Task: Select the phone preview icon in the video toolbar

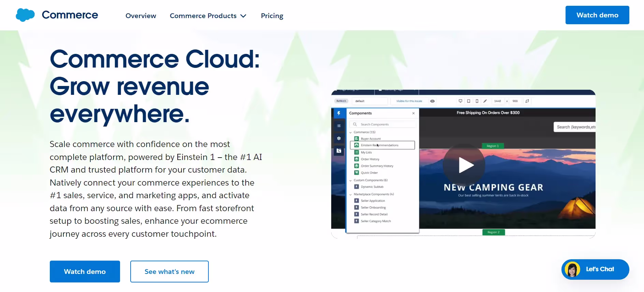Action: click(x=477, y=101)
